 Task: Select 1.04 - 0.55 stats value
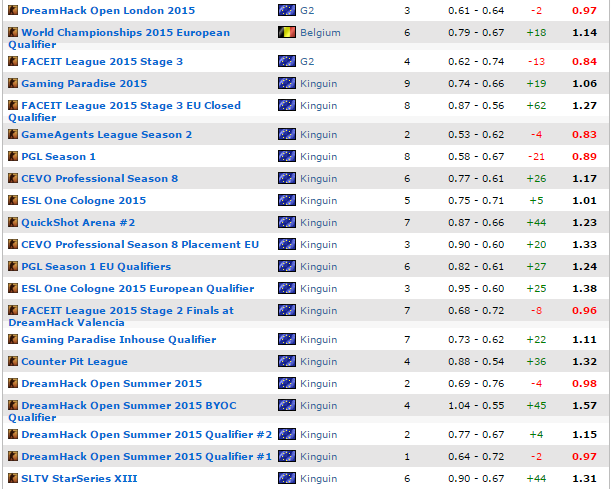pos(476,406)
